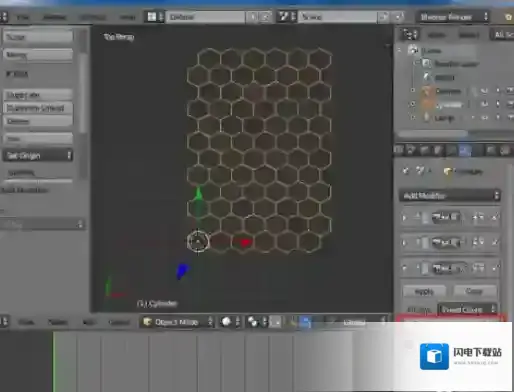Switch to the highlighted Modifiers properties tab
Viewport: 514px width, 392px height.
point(465,150)
